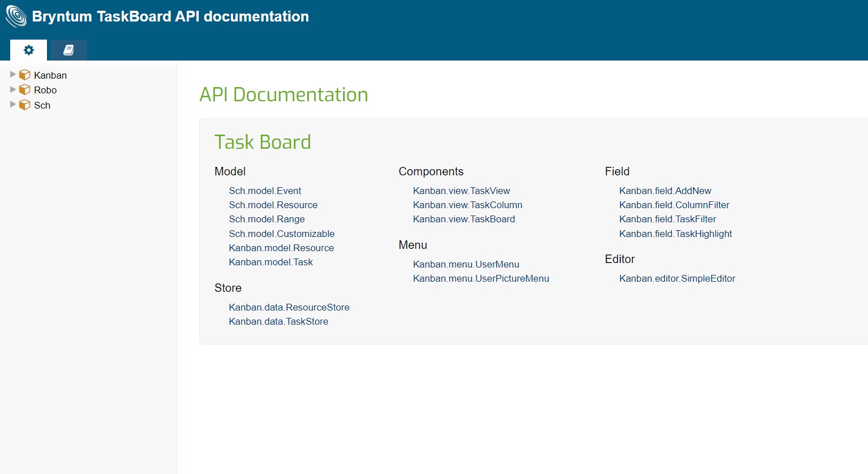Expand the Robo tree node arrow
Screen dimensions: 868x474
[13, 89]
